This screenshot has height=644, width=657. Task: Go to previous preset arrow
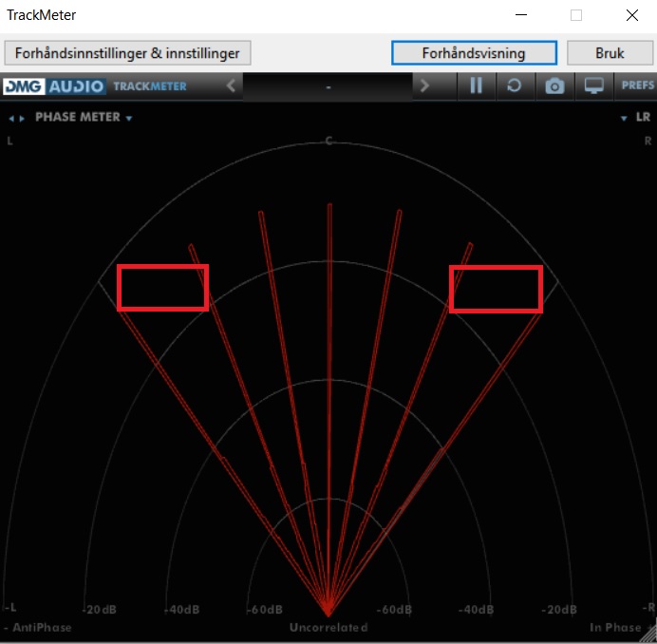231,85
